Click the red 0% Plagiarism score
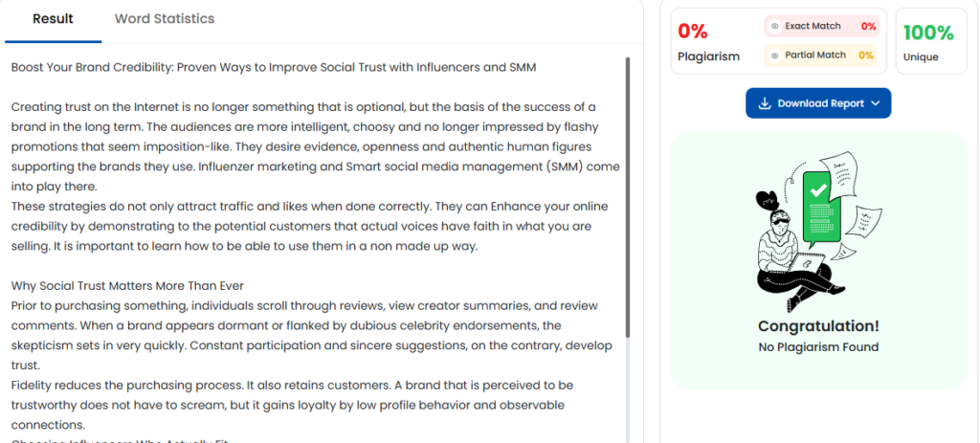This screenshot has height=443, width=980. [693, 32]
